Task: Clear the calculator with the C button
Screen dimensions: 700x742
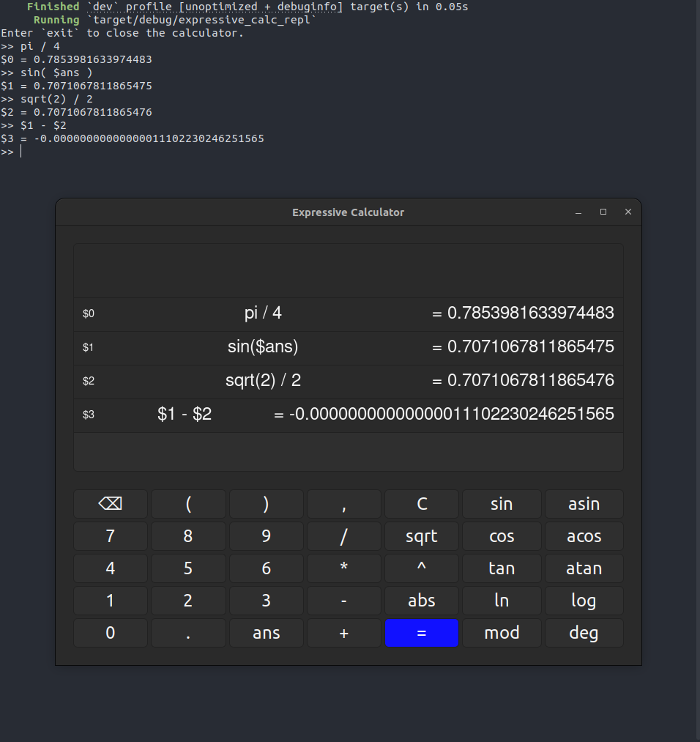Action: [x=421, y=503]
